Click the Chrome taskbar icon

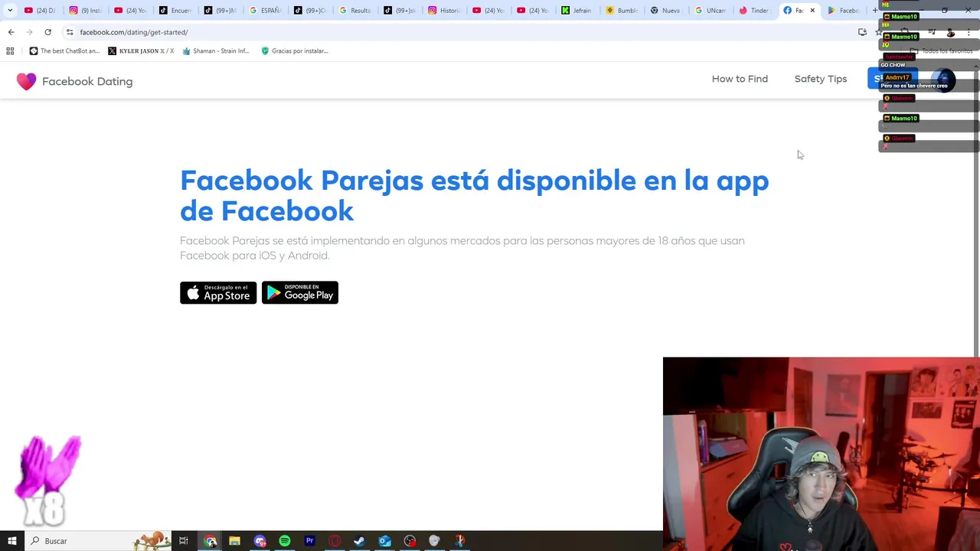211,541
